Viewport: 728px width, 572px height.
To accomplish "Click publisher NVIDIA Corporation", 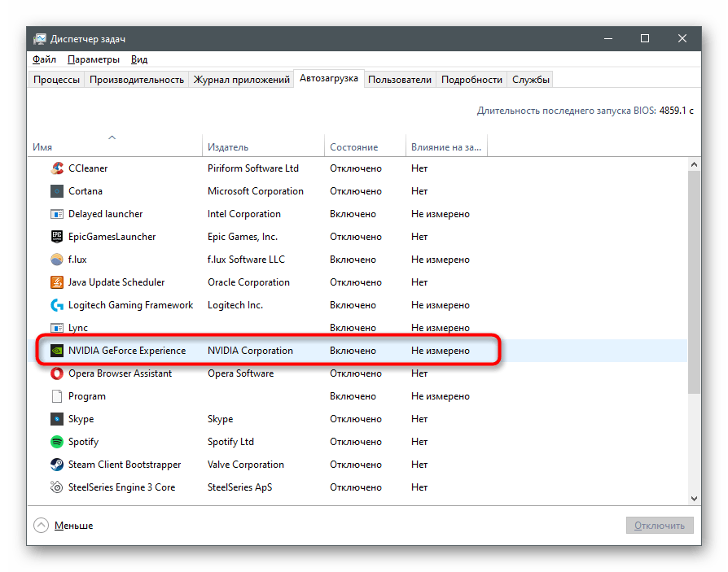I will 250,351.
